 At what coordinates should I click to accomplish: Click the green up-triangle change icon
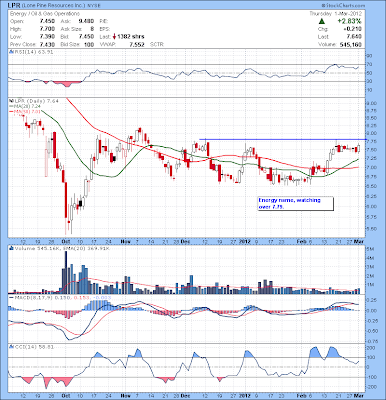pos(322,21)
